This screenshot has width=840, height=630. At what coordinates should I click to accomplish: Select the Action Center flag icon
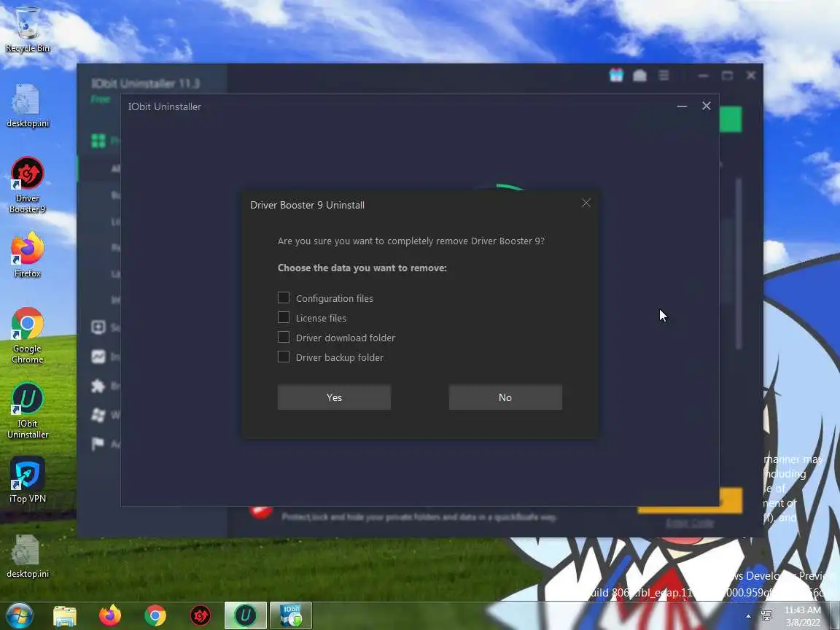coord(98,443)
